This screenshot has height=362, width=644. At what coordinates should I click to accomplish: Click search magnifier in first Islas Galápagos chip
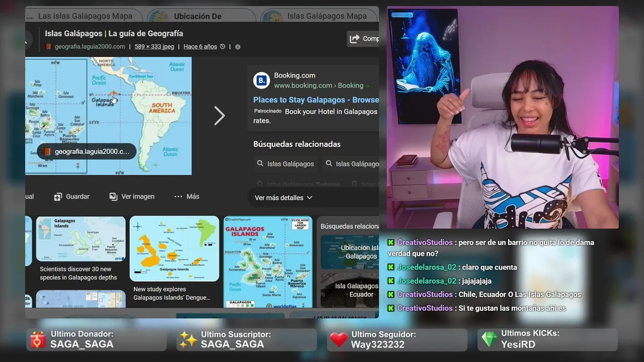click(x=260, y=163)
